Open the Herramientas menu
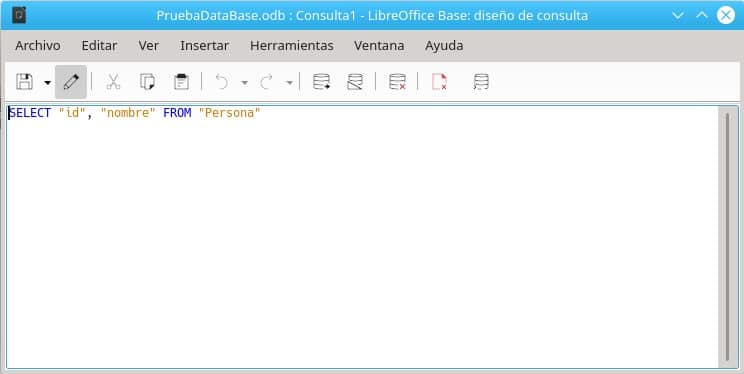The image size is (744, 374). click(291, 46)
